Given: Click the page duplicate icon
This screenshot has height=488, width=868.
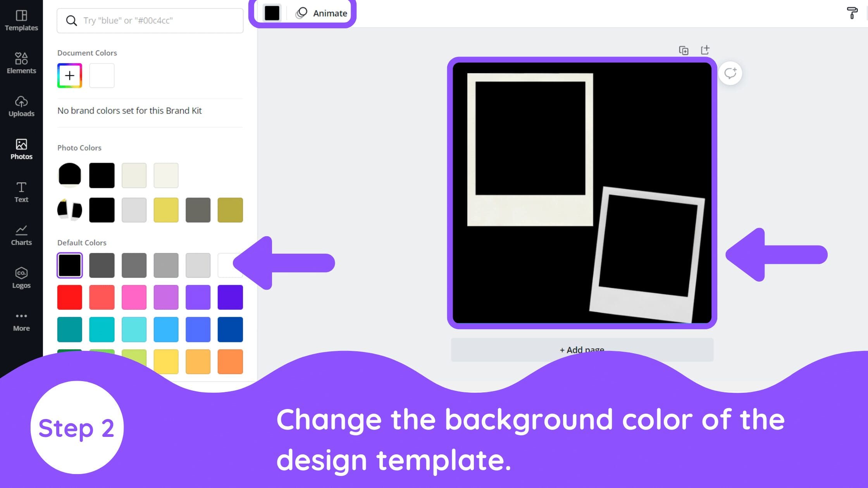Looking at the screenshot, I should coord(684,50).
